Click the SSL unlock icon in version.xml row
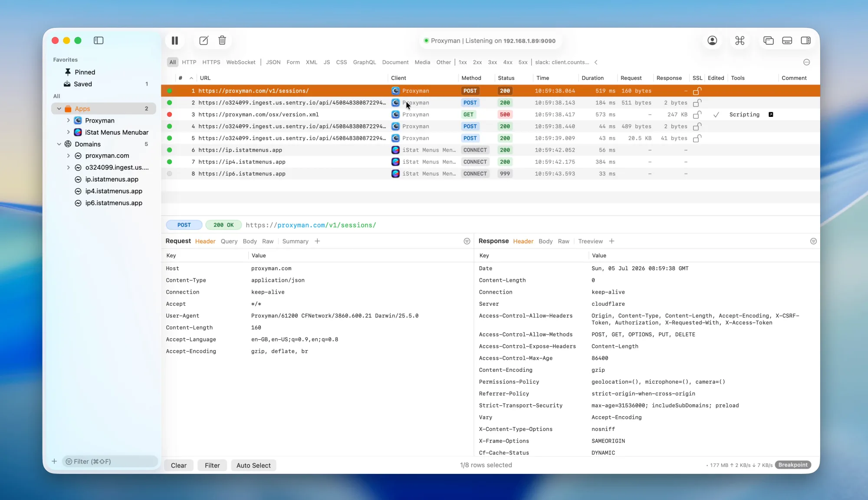This screenshot has width=868, height=500. tap(697, 115)
